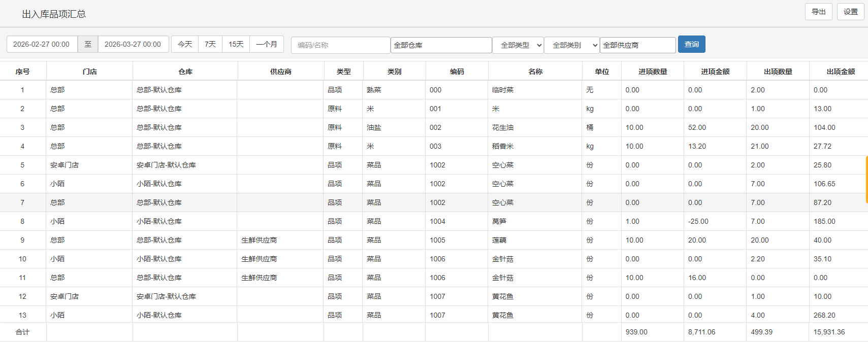Click the 导出 export button
The image size is (868, 342).
(x=818, y=12)
